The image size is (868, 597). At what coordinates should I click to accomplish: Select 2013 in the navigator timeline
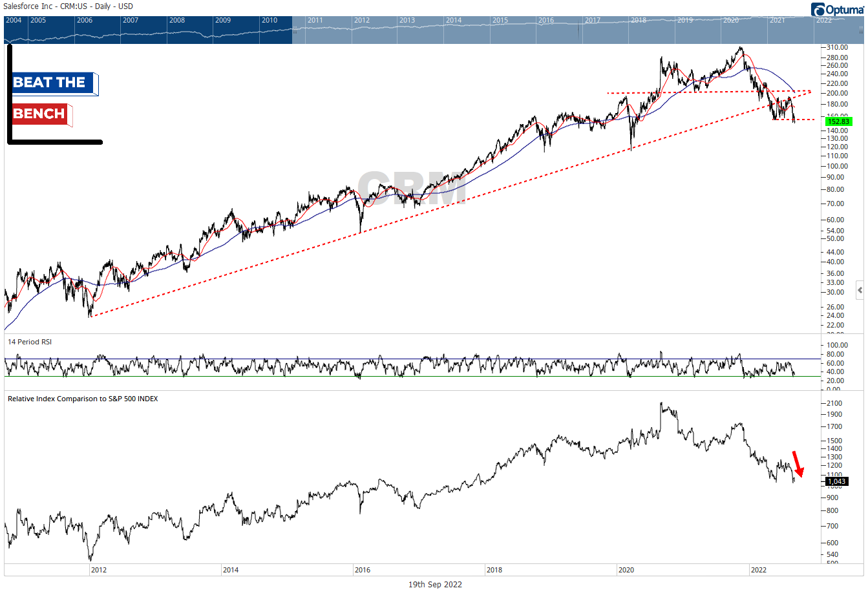click(x=407, y=20)
